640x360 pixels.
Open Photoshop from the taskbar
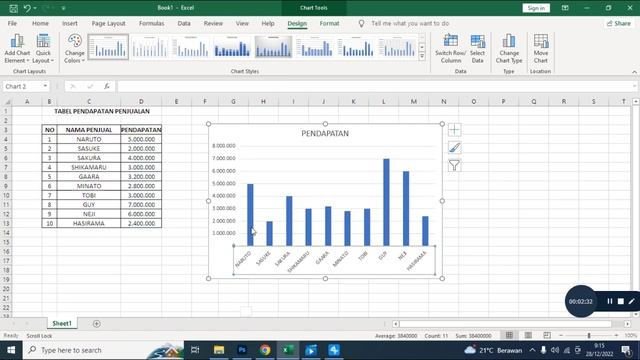click(x=242, y=350)
